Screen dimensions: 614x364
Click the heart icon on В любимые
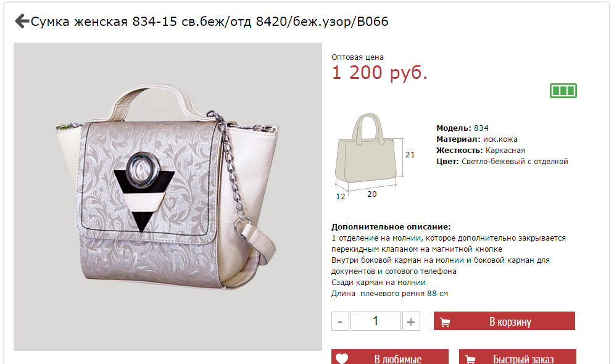pos(342,358)
